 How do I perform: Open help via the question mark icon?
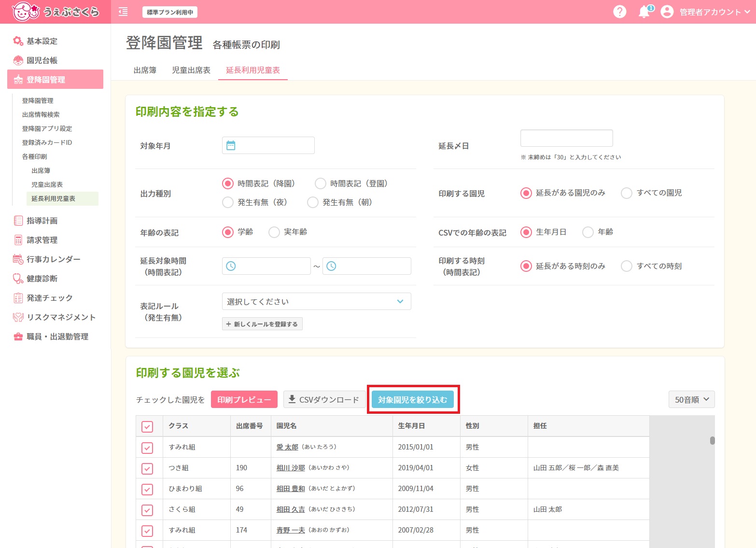tap(619, 12)
